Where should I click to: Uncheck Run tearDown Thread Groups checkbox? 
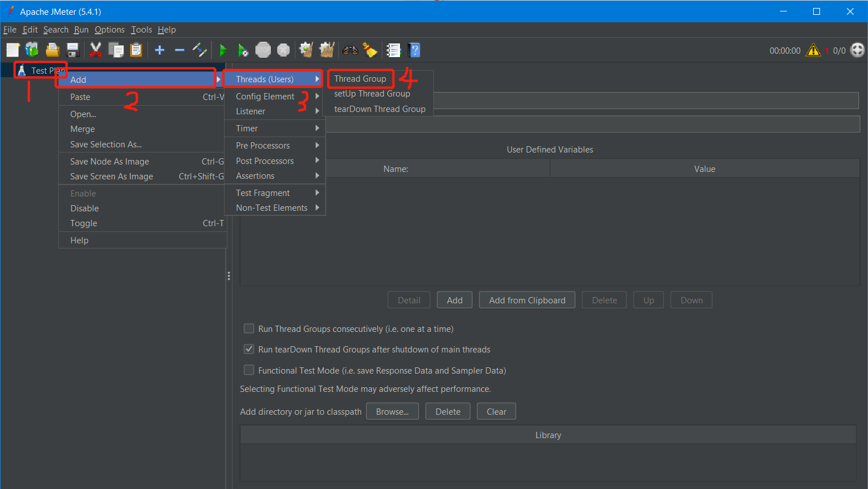[x=249, y=349]
